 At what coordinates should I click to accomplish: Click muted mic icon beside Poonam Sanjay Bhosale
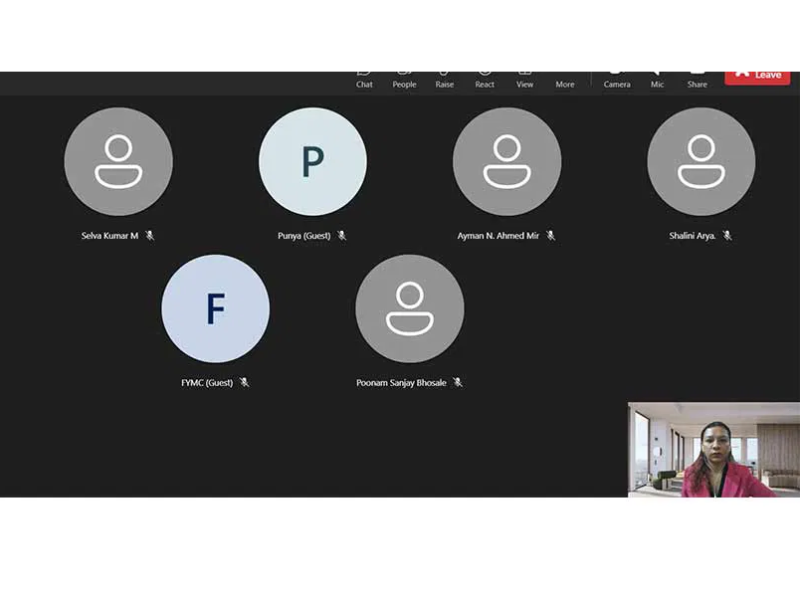[458, 382]
